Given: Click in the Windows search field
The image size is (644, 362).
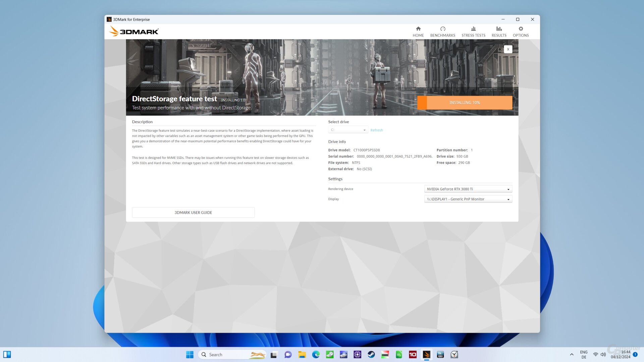Looking at the screenshot, I should (228, 354).
